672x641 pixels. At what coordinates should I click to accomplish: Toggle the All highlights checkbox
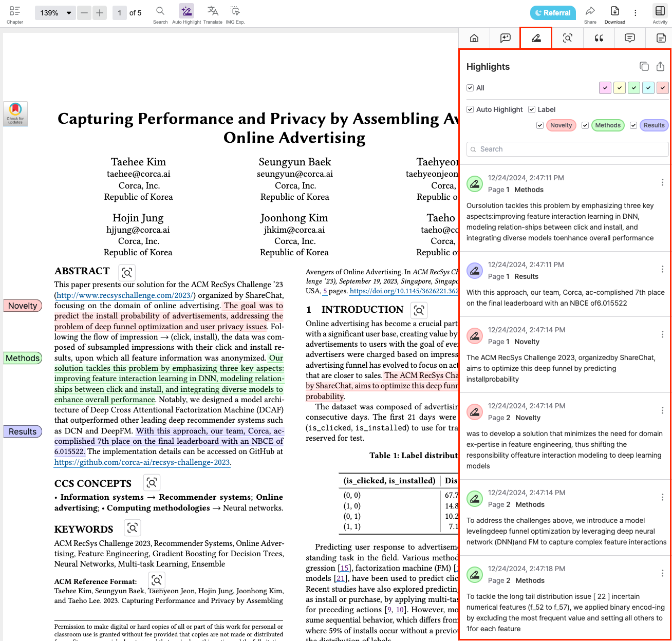click(x=470, y=88)
